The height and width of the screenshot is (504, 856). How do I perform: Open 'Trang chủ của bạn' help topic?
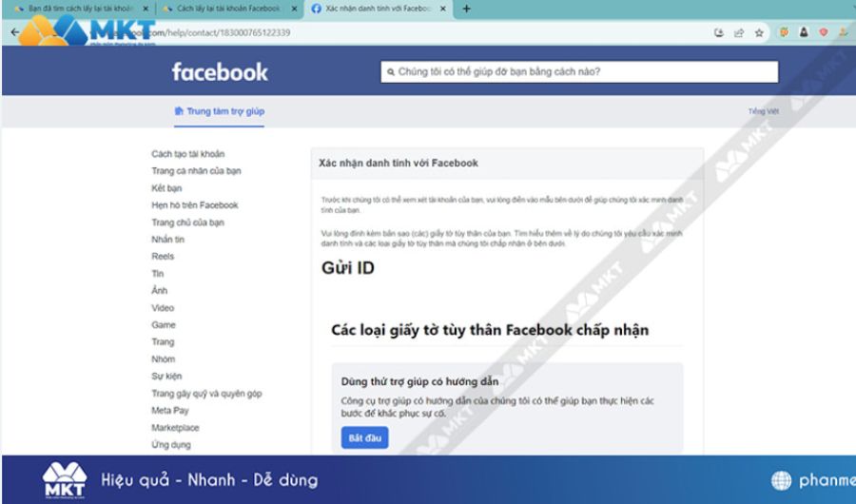[x=187, y=223]
